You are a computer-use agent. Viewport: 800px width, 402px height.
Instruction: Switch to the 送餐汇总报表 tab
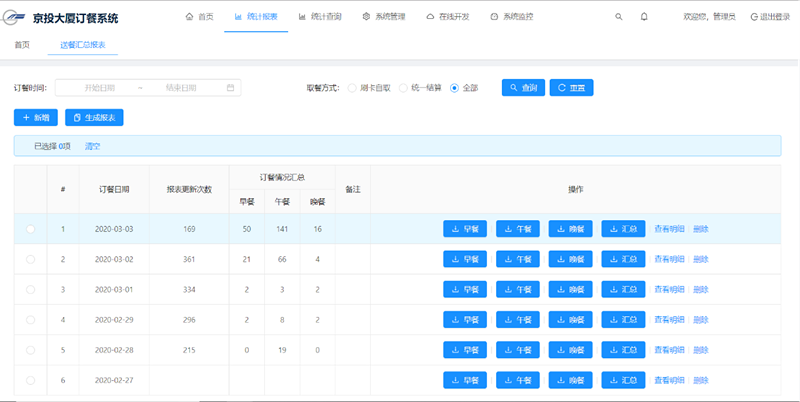click(x=83, y=45)
